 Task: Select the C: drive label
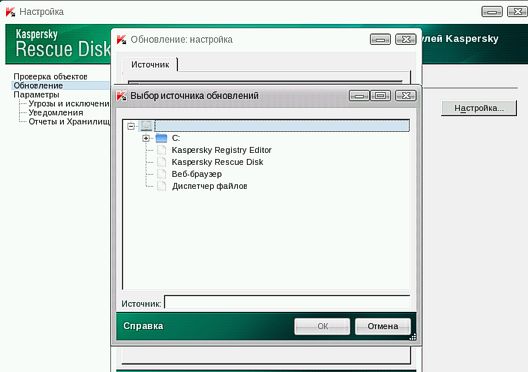point(176,138)
